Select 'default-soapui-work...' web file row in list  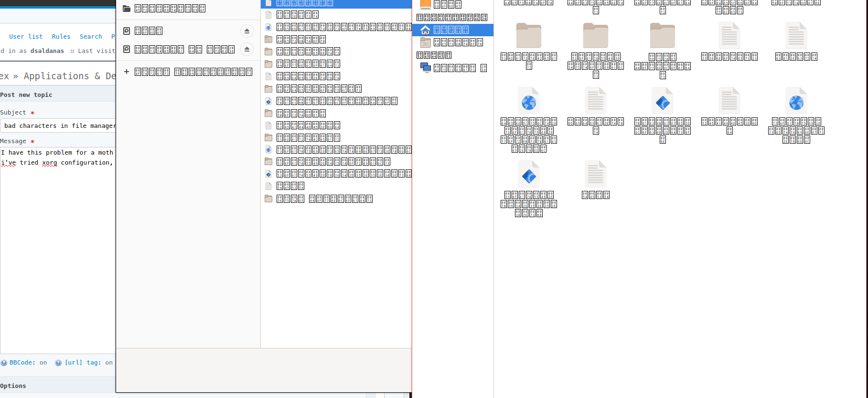(336, 27)
